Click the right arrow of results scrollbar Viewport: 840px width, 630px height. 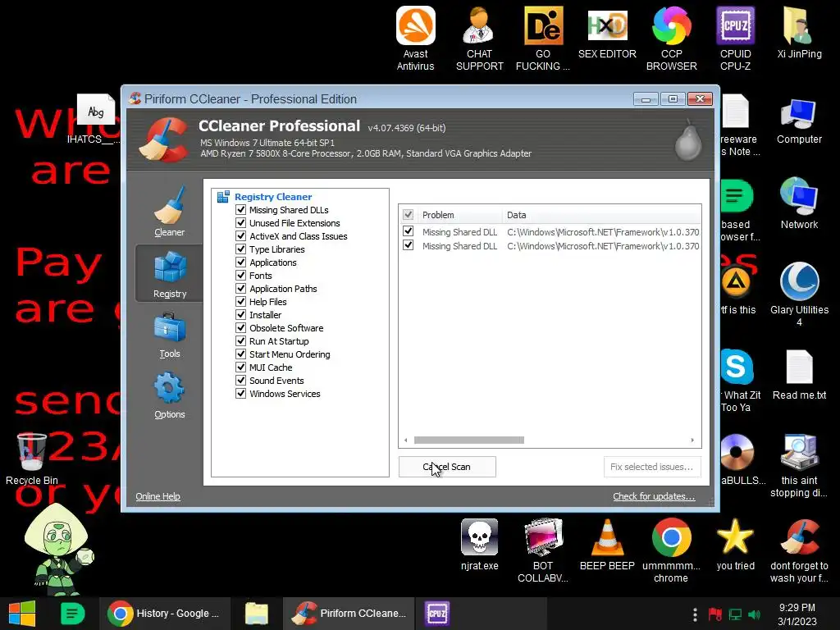(x=692, y=440)
